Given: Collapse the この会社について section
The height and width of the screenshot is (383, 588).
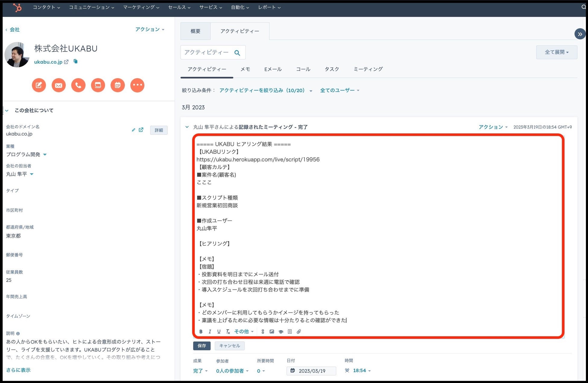Looking at the screenshot, I should pyautogui.click(x=7, y=110).
